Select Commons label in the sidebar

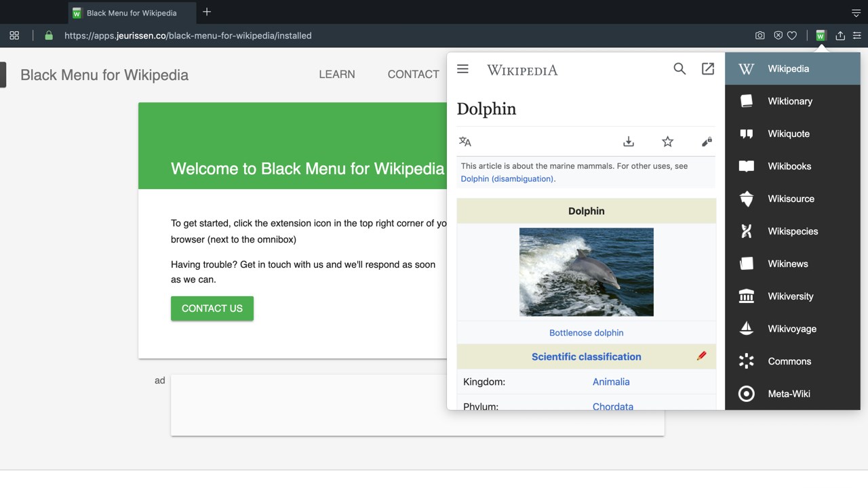[x=789, y=361]
